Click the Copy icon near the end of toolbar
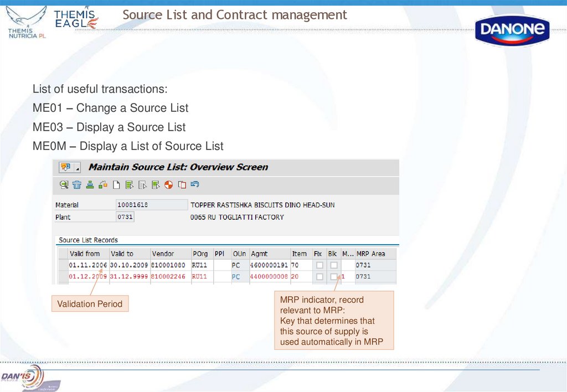Viewport: 567px width, 392px height. (182, 184)
